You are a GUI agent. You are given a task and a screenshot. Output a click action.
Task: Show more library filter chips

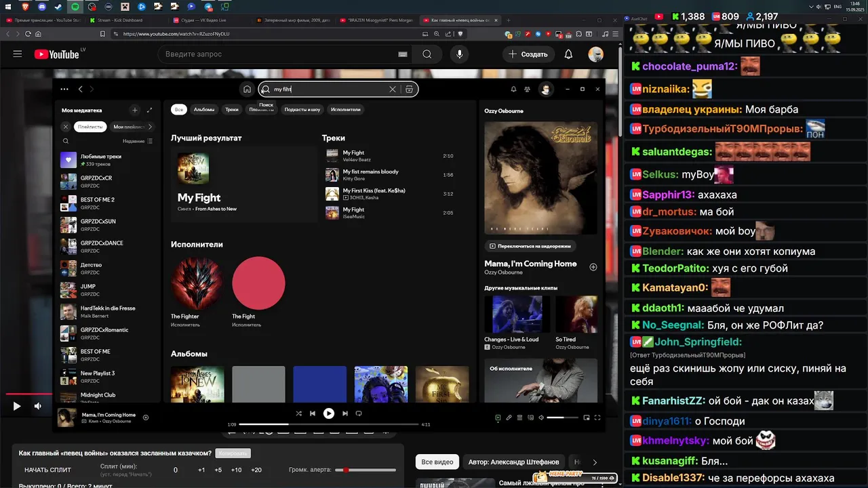(x=150, y=127)
